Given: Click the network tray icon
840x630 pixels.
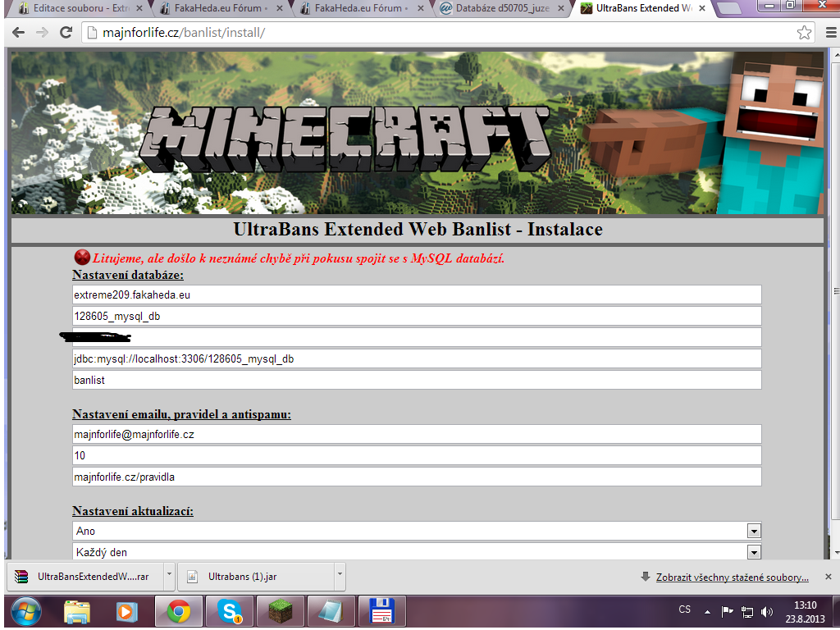Looking at the screenshot, I should 746,612.
